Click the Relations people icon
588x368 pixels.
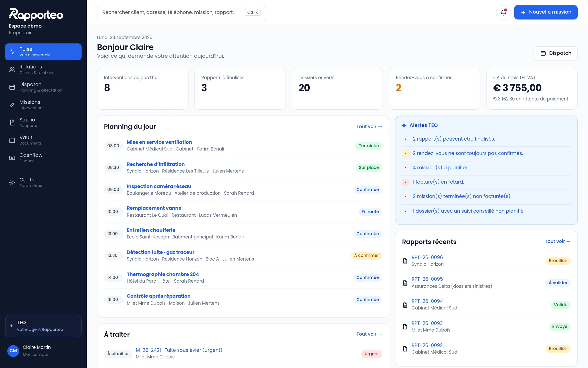pos(12,70)
